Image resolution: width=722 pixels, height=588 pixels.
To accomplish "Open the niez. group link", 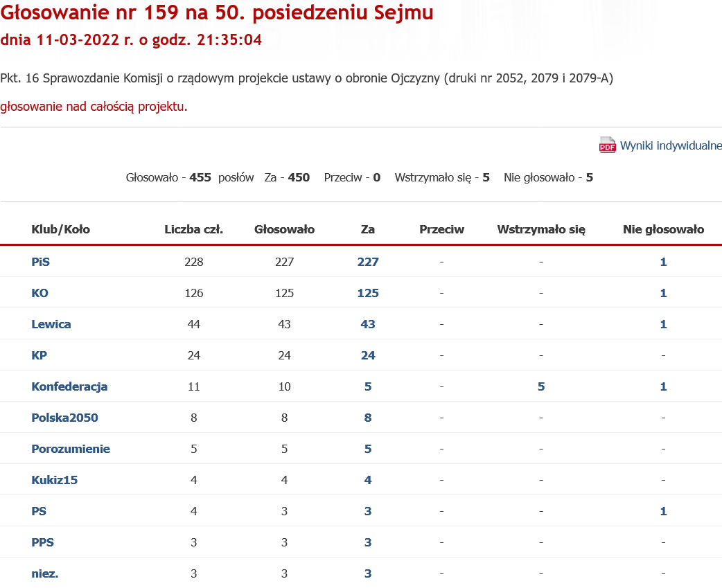I will (x=45, y=573).
